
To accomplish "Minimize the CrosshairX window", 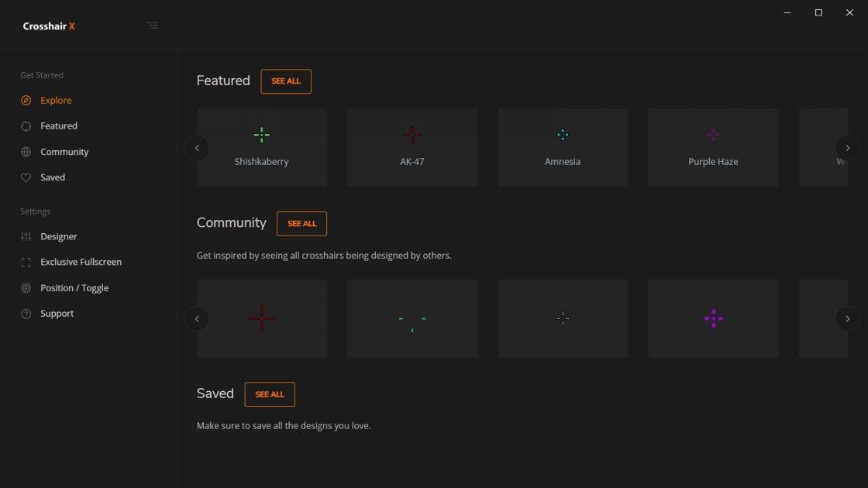I will pos(787,12).
